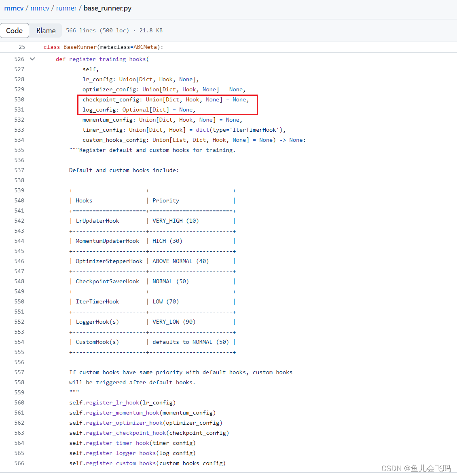Select line number 25
The height and width of the screenshot is (476, 457).
22,47
